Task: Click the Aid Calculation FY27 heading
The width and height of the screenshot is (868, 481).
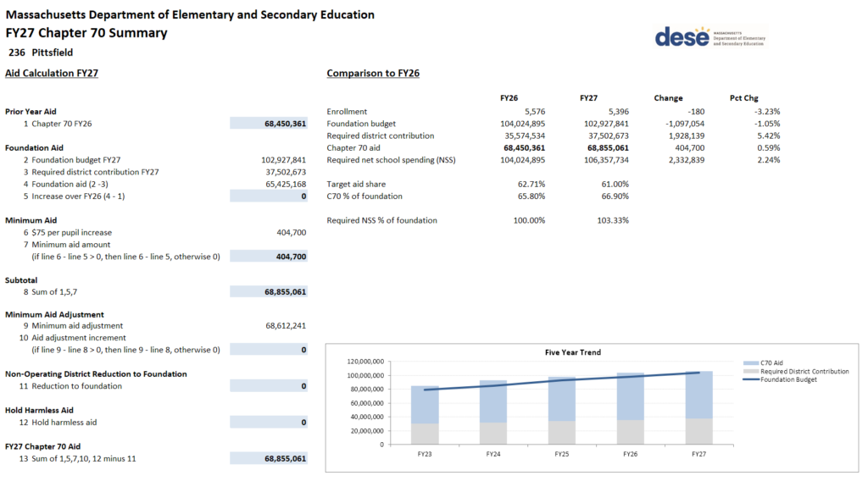Action: tap(52, 74)
